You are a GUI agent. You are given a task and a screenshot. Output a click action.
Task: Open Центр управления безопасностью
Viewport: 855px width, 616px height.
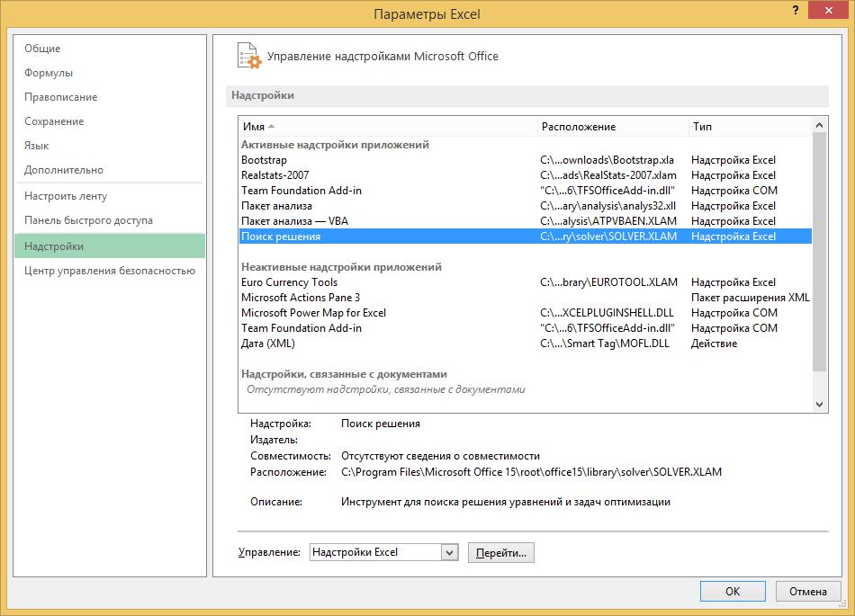pyautogui.click(x=110, y=271)
